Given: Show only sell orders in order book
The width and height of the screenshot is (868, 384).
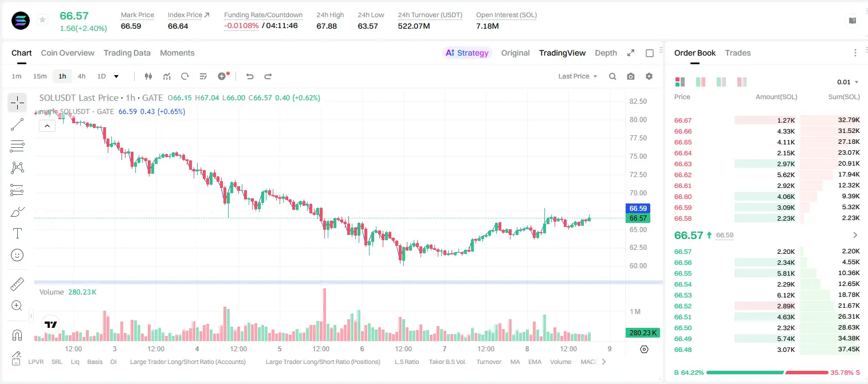Looking at the screenshot, I should point(742,82).
